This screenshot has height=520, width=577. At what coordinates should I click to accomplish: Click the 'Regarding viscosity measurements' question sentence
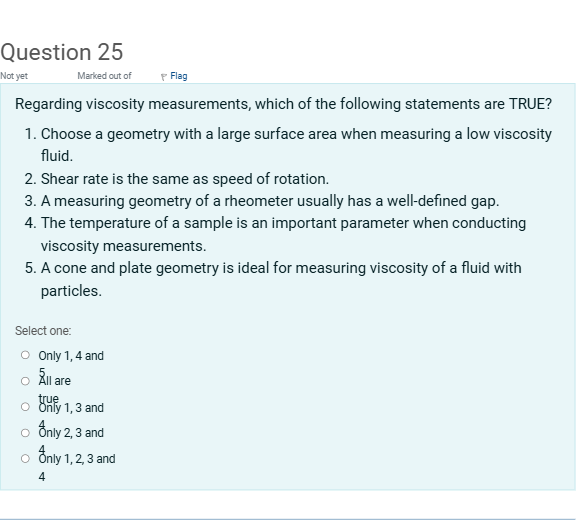click(283, 104)
